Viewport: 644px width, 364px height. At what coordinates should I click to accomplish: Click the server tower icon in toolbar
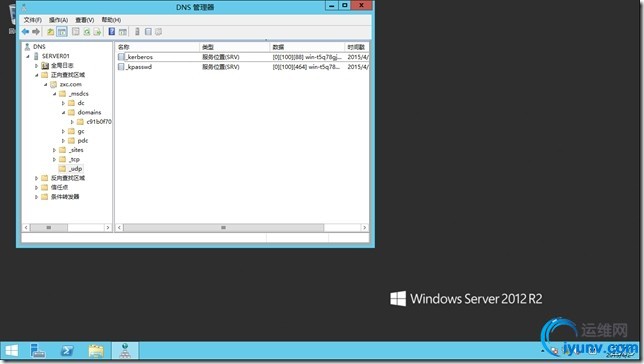[137, 32]
